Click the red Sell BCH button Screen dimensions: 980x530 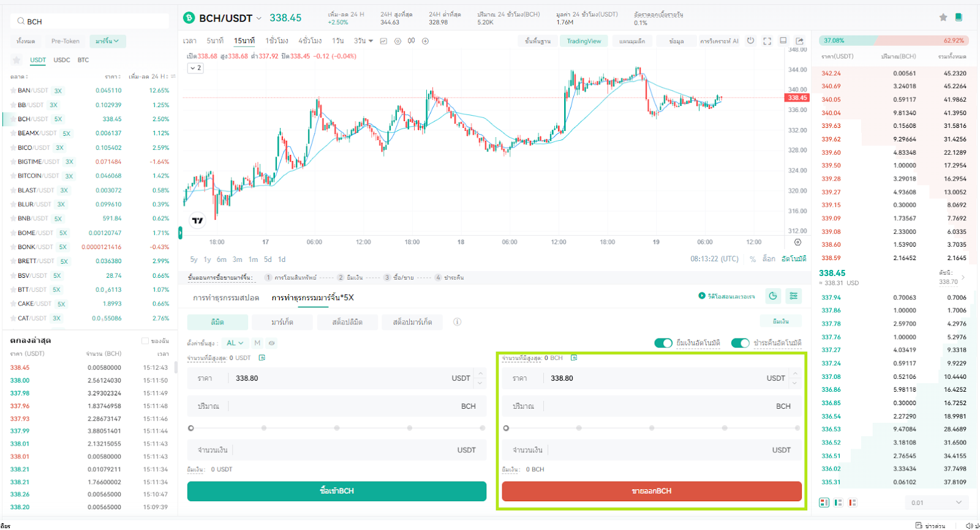pos(652,491)
